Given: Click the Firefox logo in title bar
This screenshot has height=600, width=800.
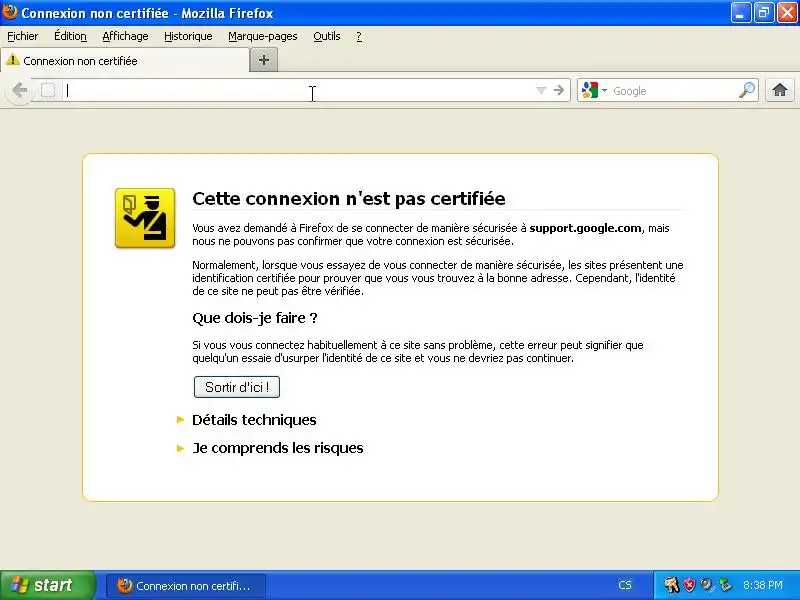Looking at the screenshot, I should tap(10, 12).
